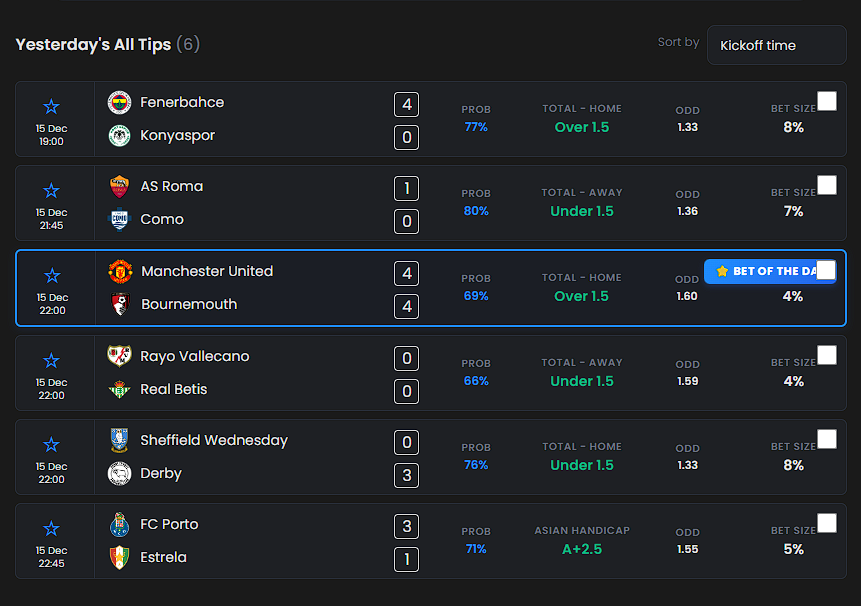Favorite the Fenerbahce vs Konyaspor tip star

(52, 106)
